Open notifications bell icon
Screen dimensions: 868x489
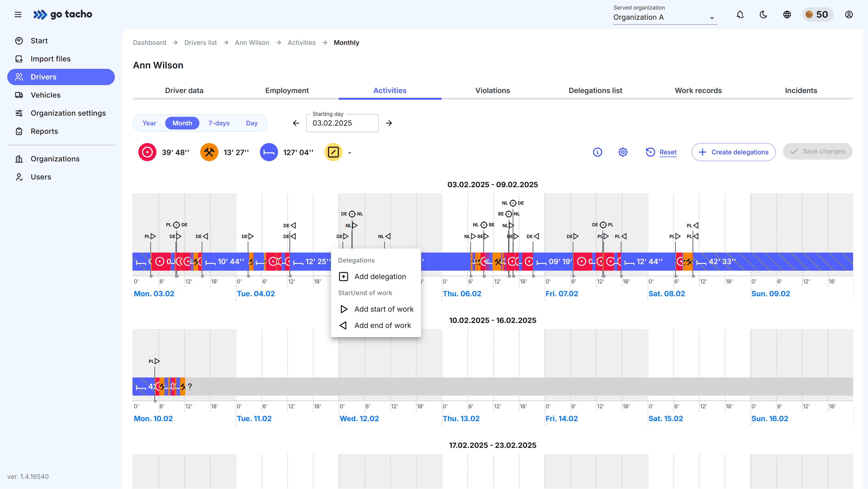click(740, 14)
